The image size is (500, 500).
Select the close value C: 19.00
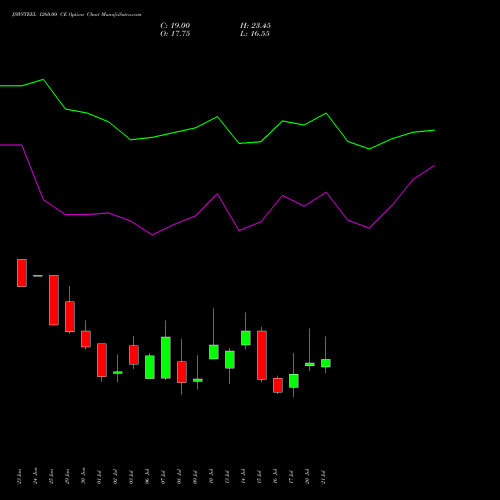tap(175, 26)
